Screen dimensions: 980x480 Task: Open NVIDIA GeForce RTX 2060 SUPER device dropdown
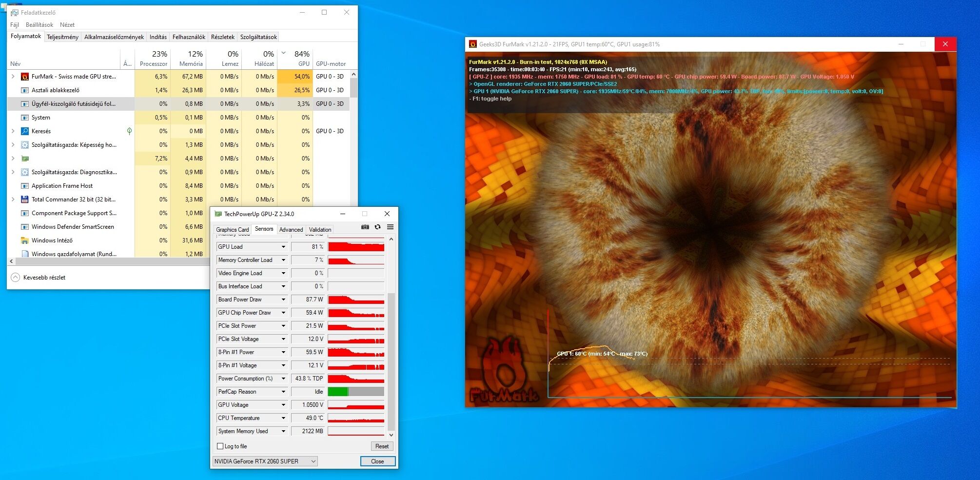point(265,461)
